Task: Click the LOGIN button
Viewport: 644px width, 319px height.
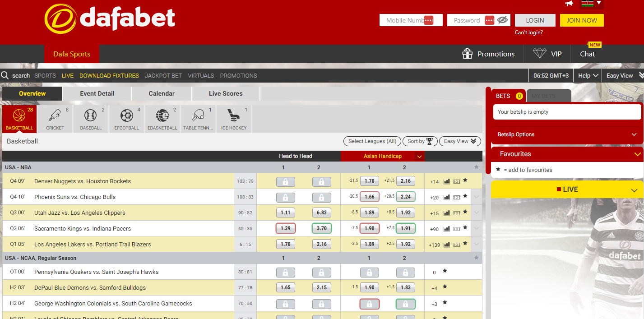Action: tap(535, 20)
